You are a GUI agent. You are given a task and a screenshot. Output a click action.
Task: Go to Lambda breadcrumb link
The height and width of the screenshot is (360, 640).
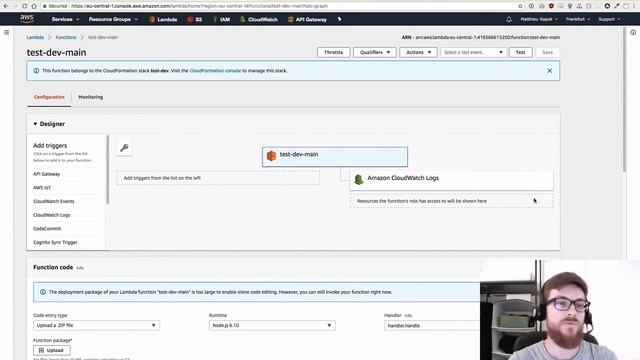(x=35, y=37)
